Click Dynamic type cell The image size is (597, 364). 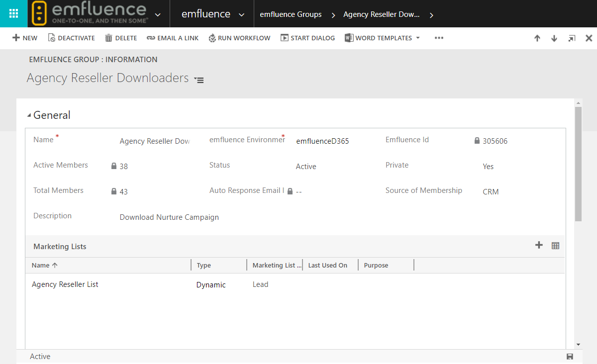point(211,285)
